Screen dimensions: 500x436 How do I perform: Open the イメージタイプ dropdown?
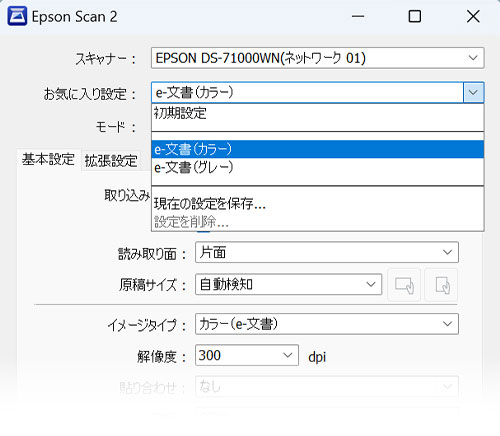(x=327, y=324)
